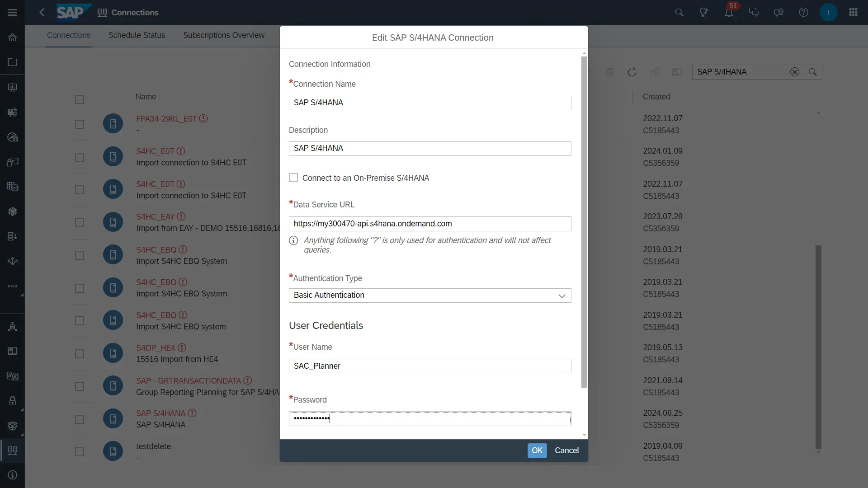Open notifications bell with 51 badge
The image size is (868, 488).
point(729,12)
